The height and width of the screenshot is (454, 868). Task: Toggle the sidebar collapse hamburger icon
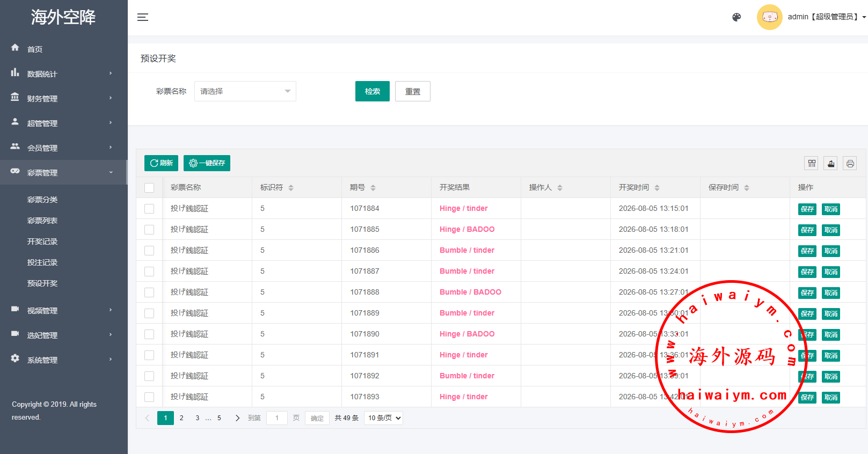click(143, 17)
